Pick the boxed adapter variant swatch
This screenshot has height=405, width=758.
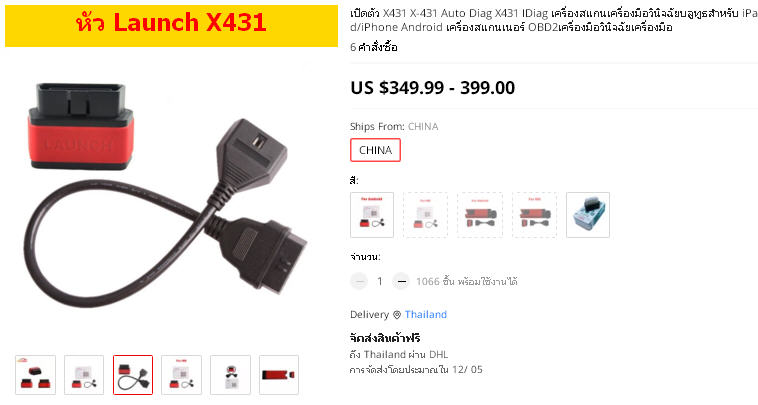point(588,215)
